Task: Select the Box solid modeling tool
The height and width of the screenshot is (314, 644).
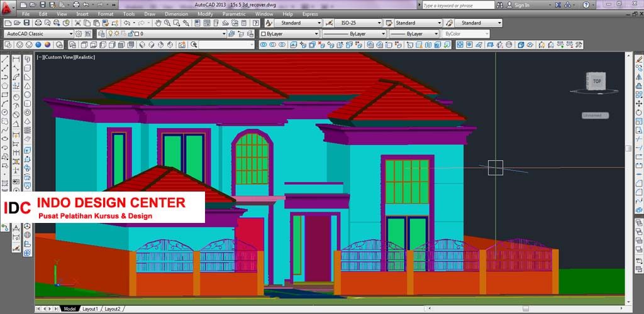Action: pyautogui.click(x=27, y=68)
